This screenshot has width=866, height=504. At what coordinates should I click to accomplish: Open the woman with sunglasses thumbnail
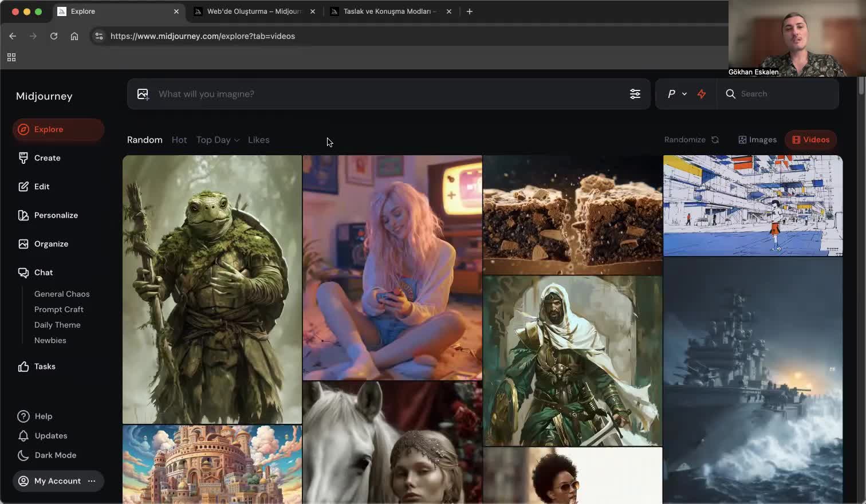coord(573,476)
